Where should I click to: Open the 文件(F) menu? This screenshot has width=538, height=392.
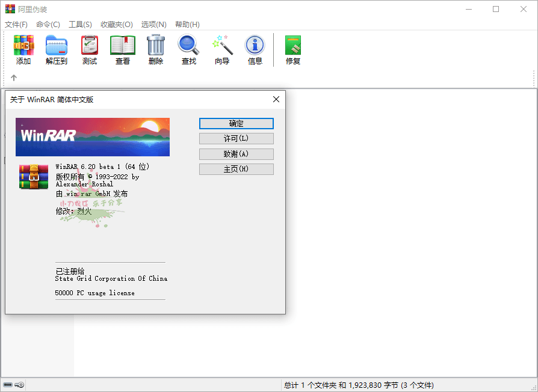[16, 25]
